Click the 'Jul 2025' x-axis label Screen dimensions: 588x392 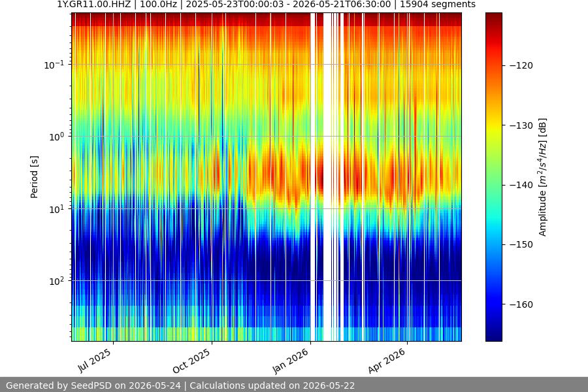95,361
